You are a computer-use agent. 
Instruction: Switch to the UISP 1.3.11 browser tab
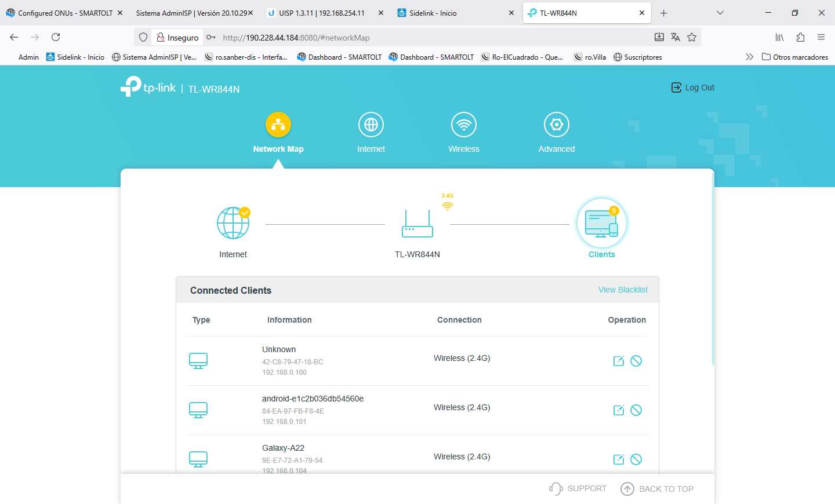[x=322, y=13]
